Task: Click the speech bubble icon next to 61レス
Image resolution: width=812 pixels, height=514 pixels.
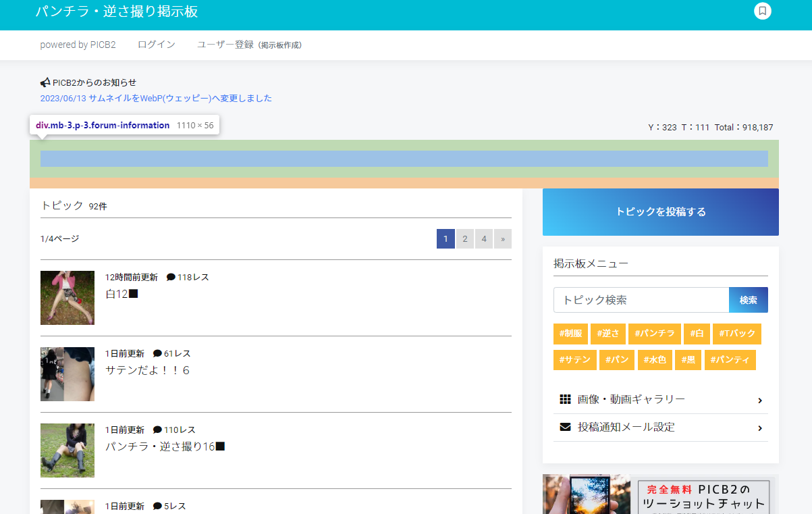Action: click(x=158, y=353)
